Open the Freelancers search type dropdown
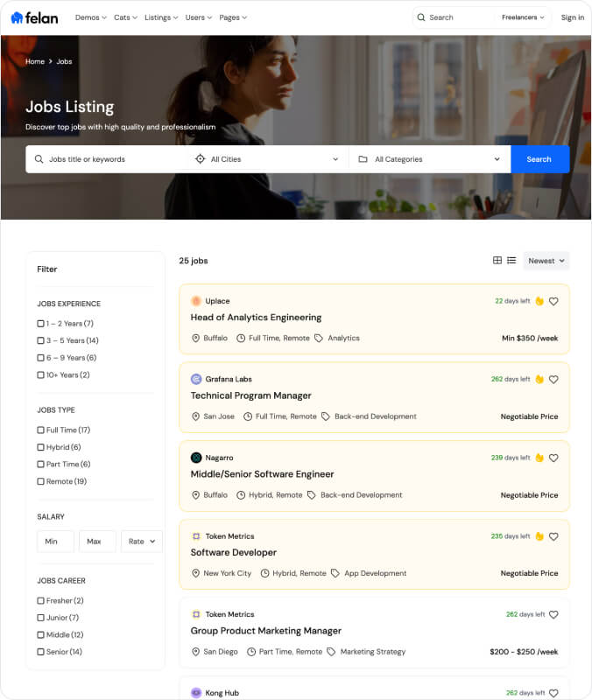 pos(523,17)
